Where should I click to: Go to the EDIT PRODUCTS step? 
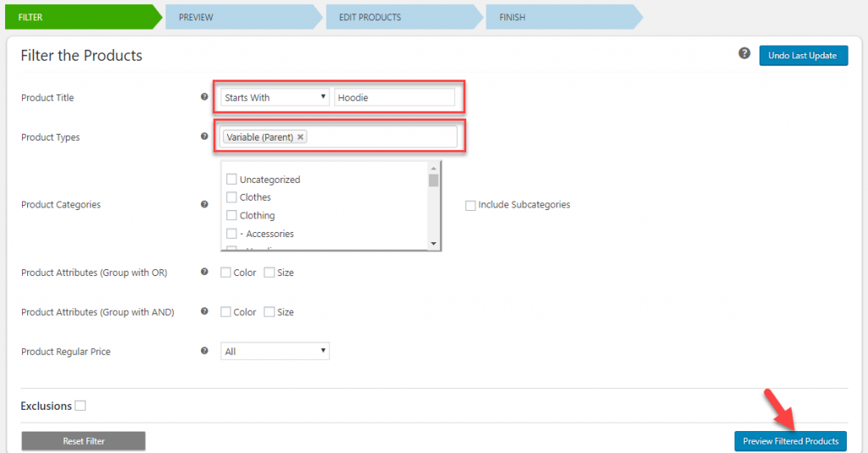click(x=404, y=17)
